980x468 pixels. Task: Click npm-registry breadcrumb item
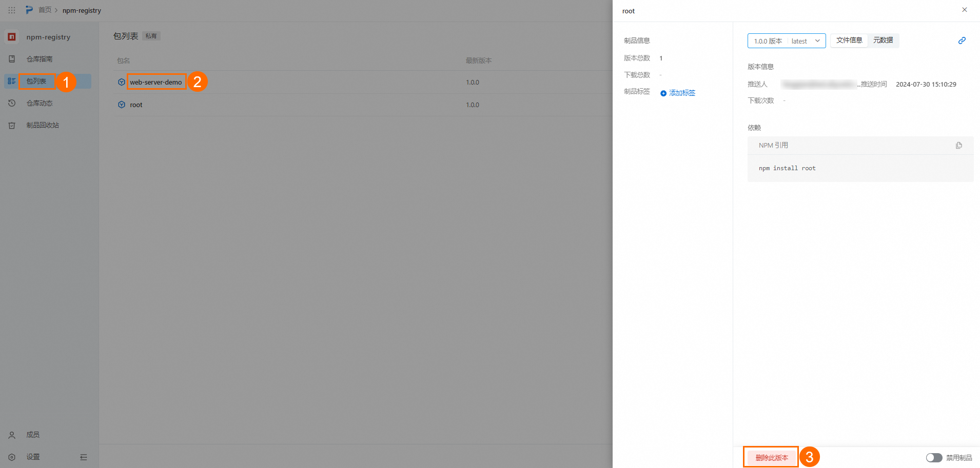point(82,10)
